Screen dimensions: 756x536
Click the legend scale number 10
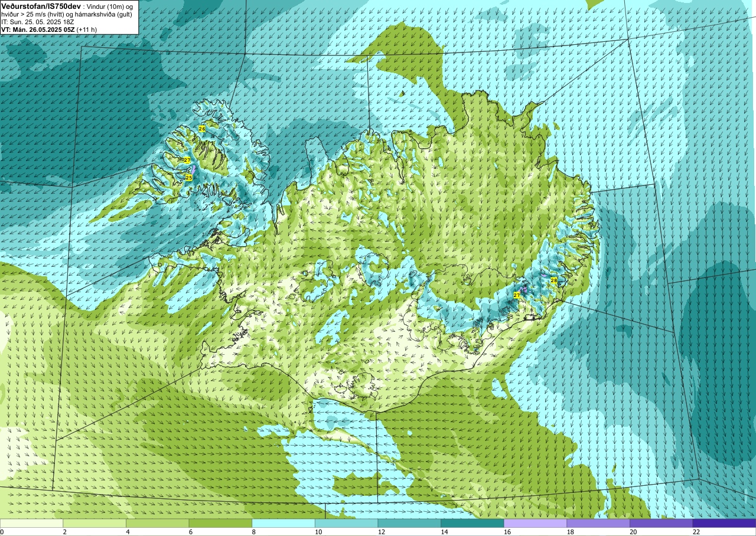coord(318,532)
